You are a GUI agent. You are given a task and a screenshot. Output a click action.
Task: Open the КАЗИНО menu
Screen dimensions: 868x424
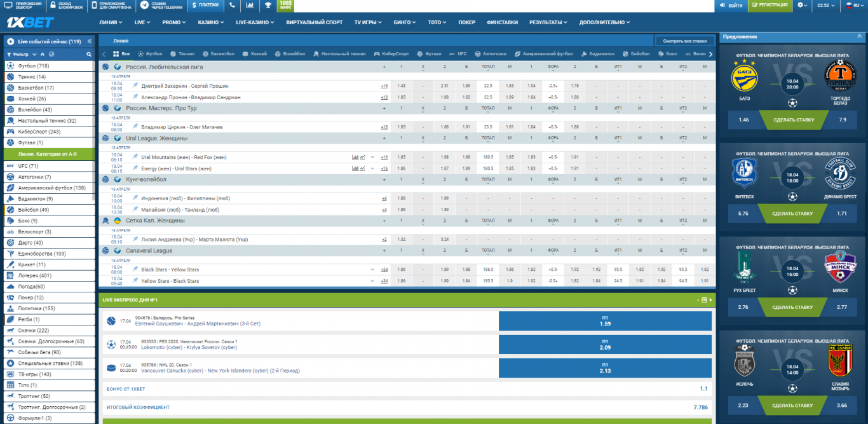coord(211,22)
